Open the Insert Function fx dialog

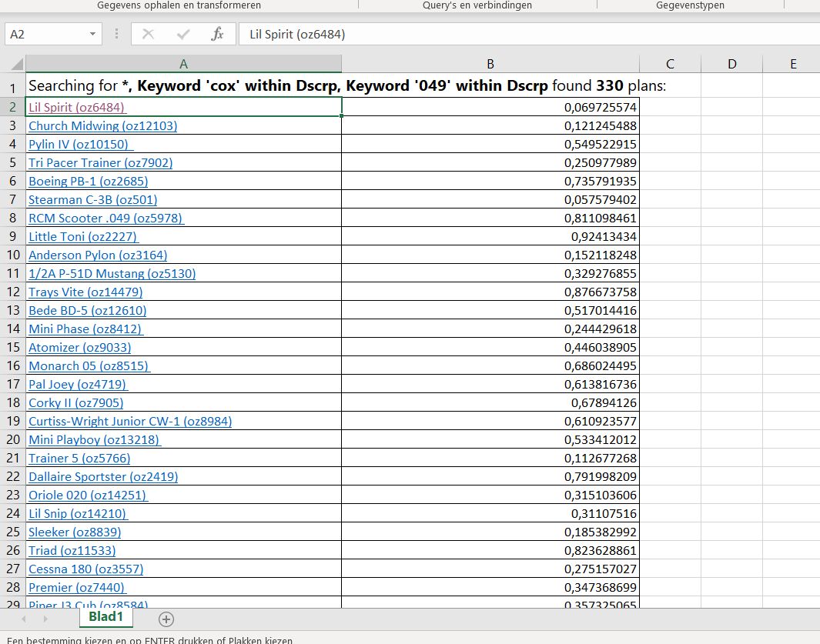coord(218,35)
